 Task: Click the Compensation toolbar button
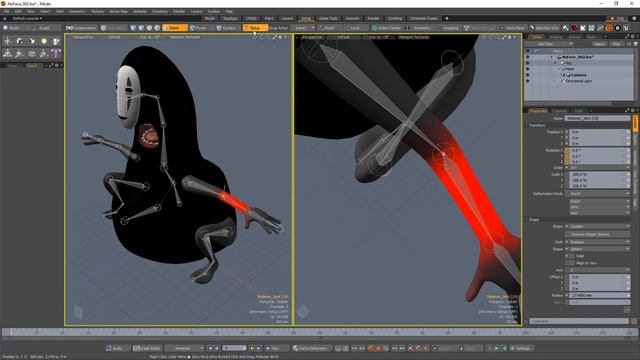pyautogui.click(x=82, y=28)
